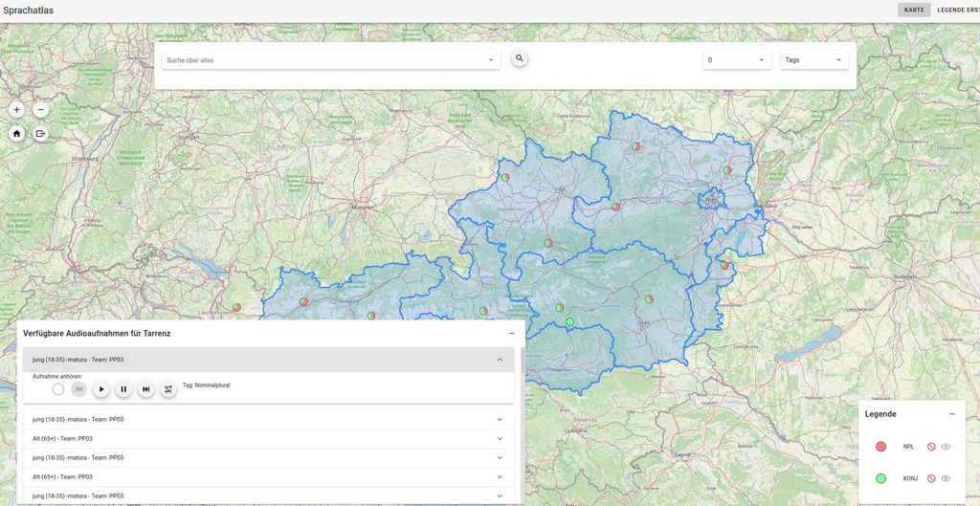This screenshot has width=980, height=506.
Task: Select the pie marker north of Graz
Action: pyautogui.click(x=649, y=299)
